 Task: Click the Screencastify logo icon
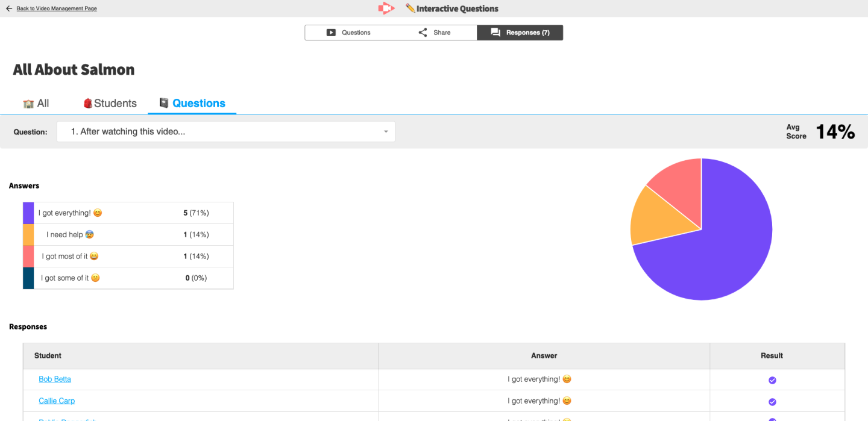coord(386,8)
